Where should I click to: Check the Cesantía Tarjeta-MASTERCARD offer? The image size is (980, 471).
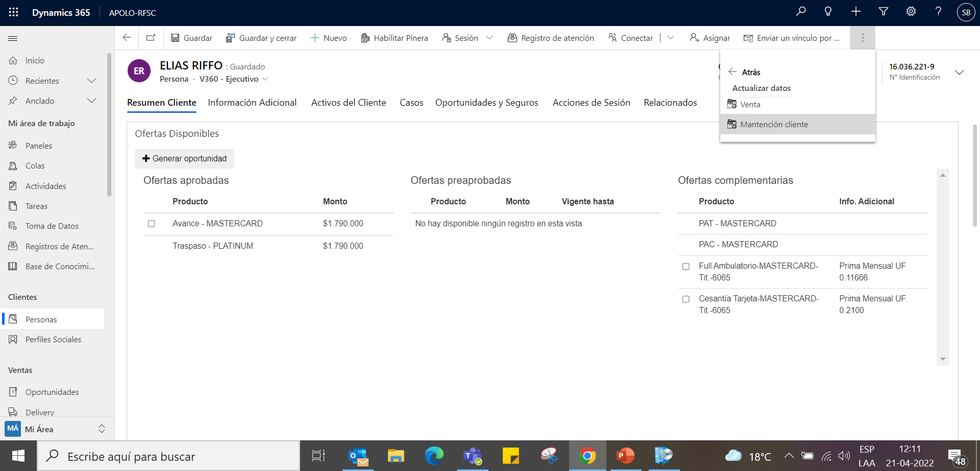click(686, 299)
